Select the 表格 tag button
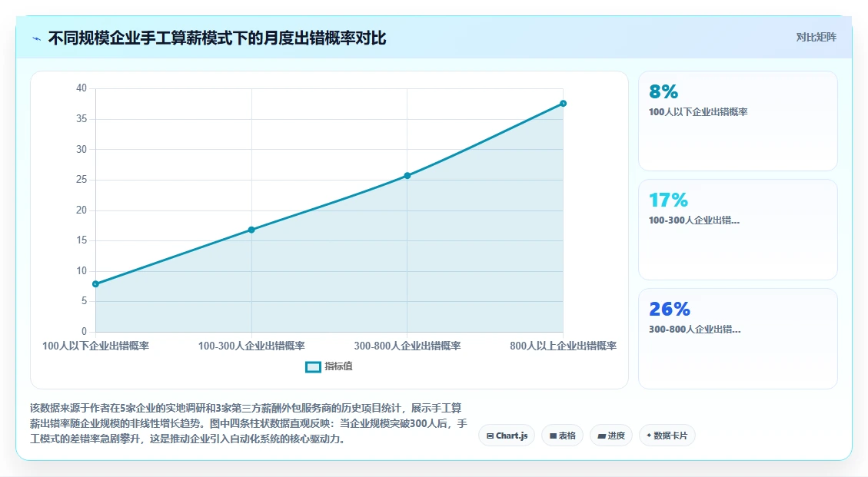 click(x=563, y=436)
